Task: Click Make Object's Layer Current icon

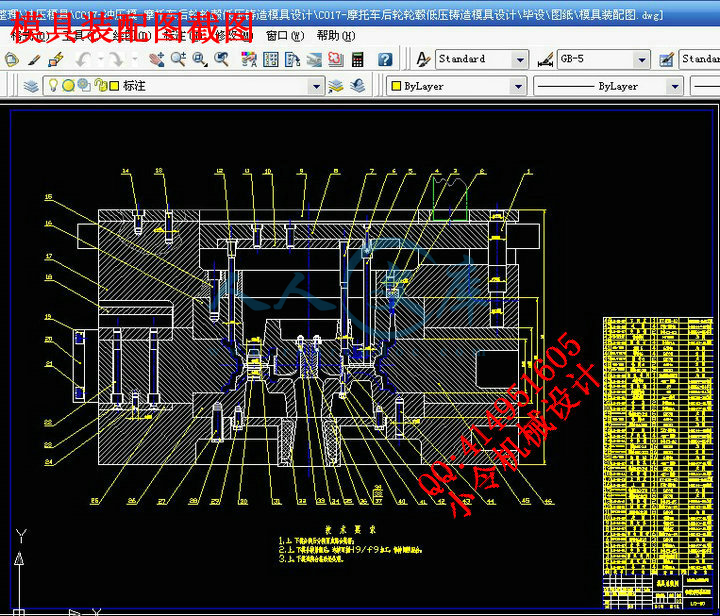Action: point(336,86)
